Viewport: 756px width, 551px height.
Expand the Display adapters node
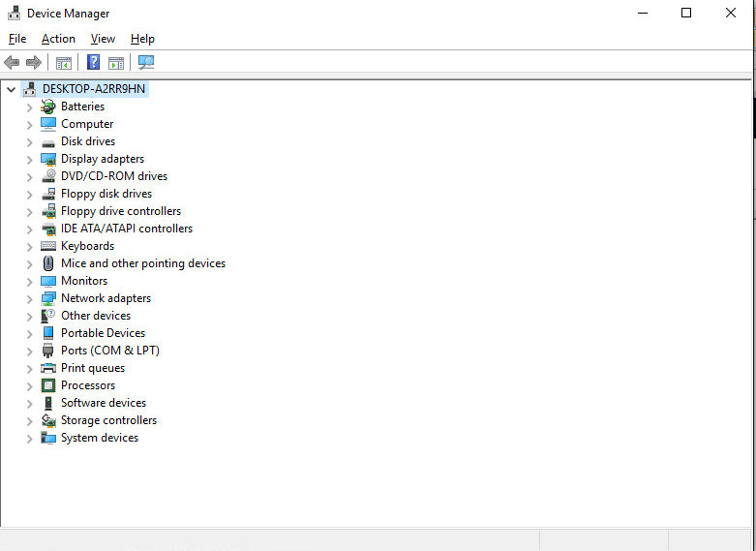(x=29, y=159)
